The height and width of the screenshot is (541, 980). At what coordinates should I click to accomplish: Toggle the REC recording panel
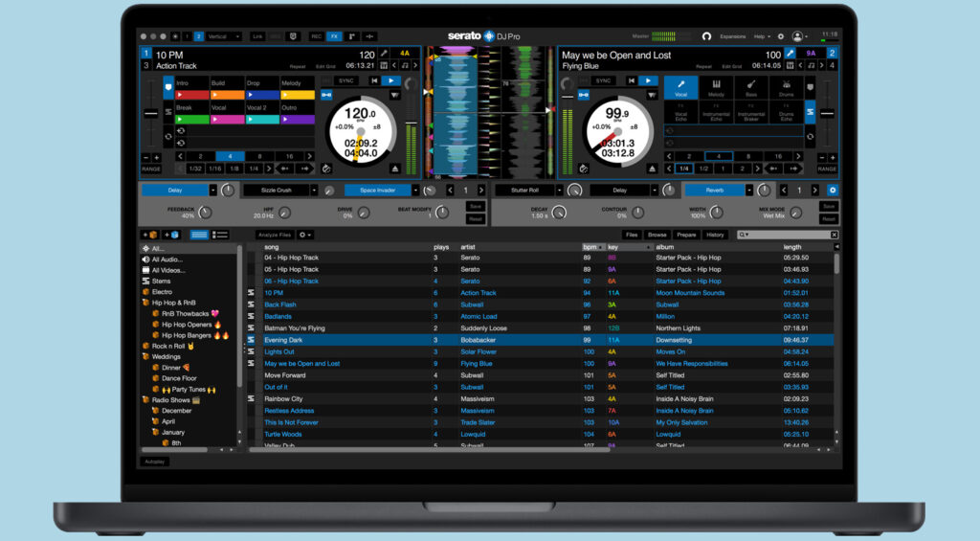[x=316, y=36]
